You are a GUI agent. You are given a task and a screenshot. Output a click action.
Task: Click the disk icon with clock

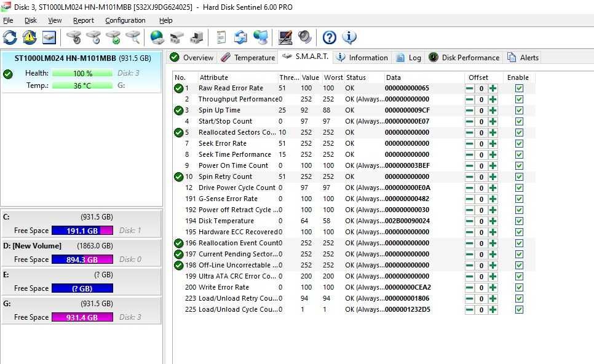pyautogui.click(x=93, y=38)
